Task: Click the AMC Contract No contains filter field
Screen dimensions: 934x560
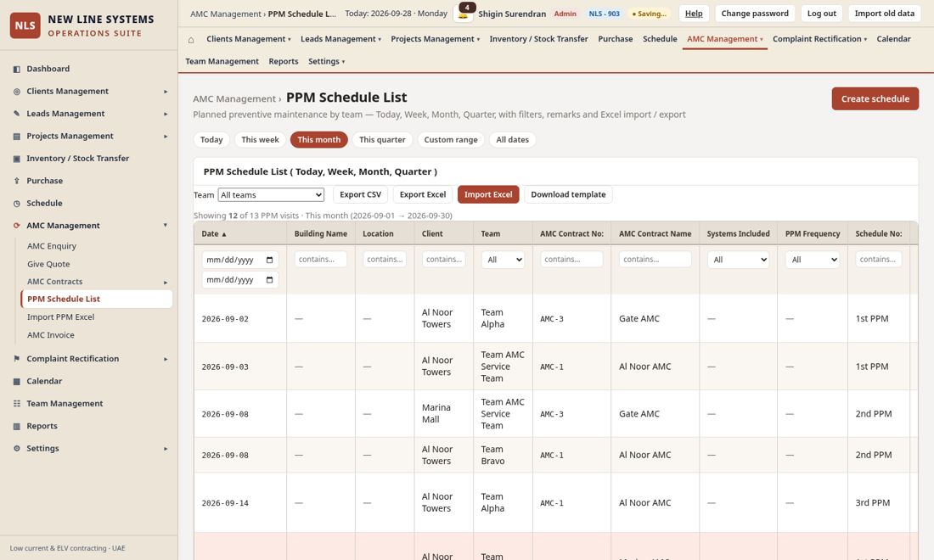Action: 571,260
